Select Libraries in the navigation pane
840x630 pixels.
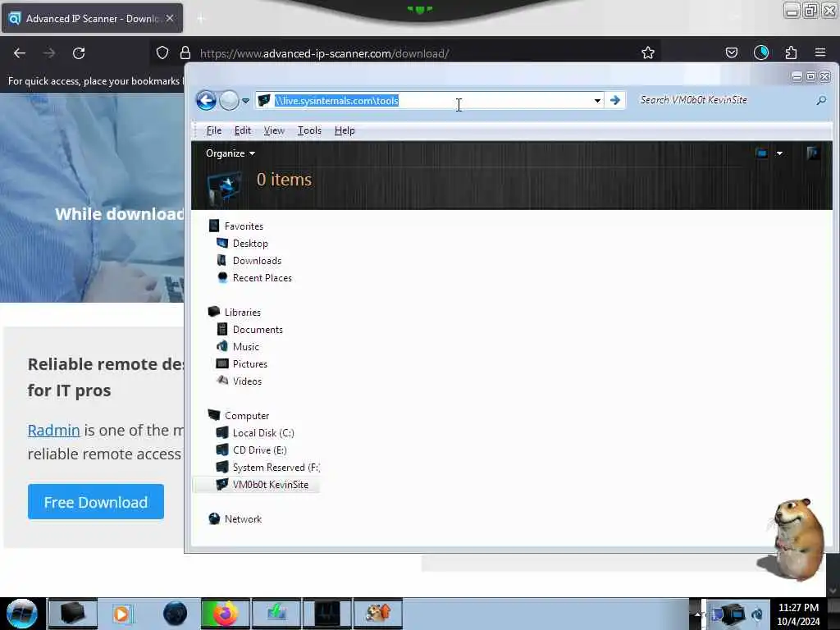243,312
